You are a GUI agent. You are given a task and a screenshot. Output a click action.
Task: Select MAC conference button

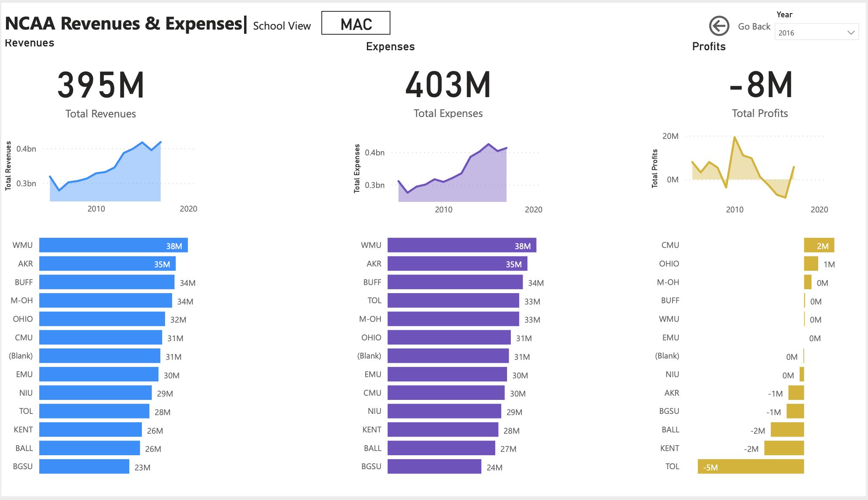(355, 23)
